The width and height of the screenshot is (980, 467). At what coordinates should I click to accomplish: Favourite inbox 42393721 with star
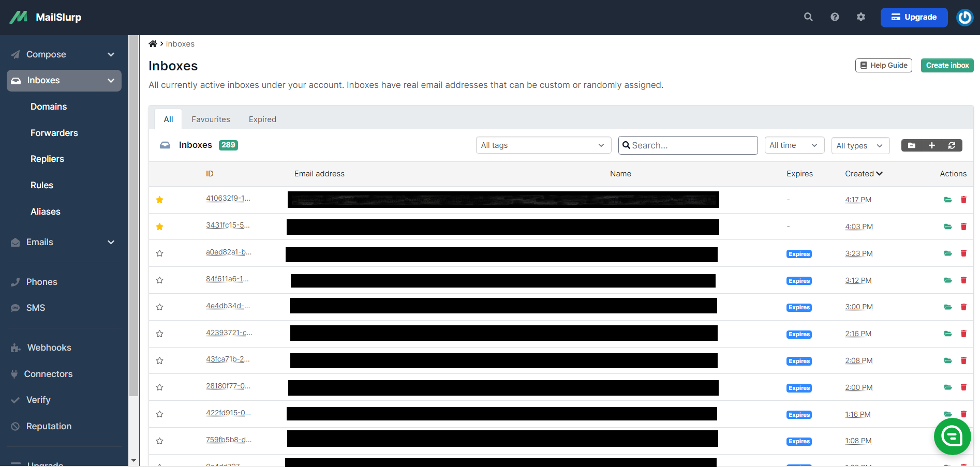pos(160,334)
